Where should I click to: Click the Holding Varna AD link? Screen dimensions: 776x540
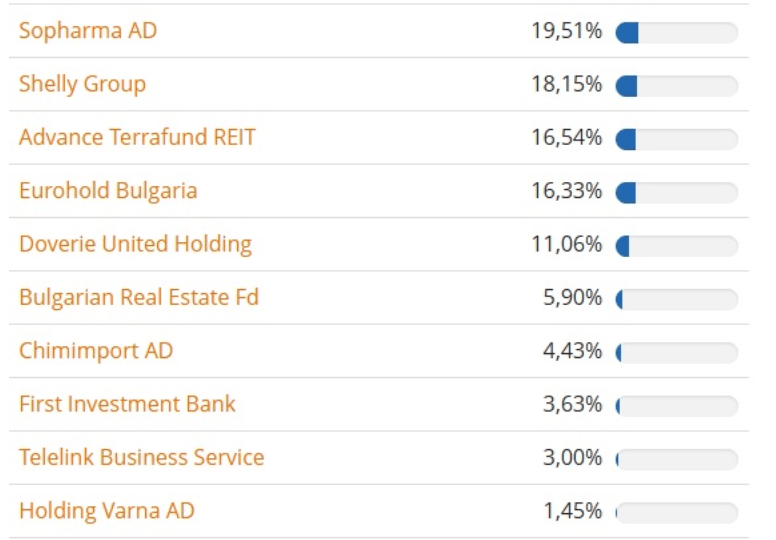(106, 511)
